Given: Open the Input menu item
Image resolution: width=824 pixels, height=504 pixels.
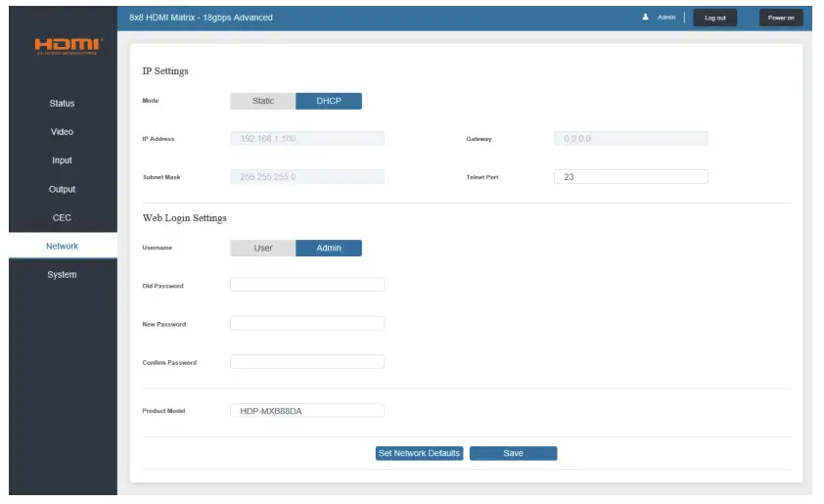Looking at the screenshot, I should pyautogui.click(x=62, y=160).
